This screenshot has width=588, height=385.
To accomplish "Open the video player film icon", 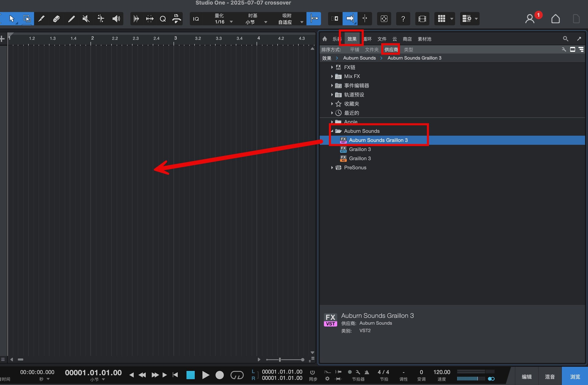I will coord(422,19).
